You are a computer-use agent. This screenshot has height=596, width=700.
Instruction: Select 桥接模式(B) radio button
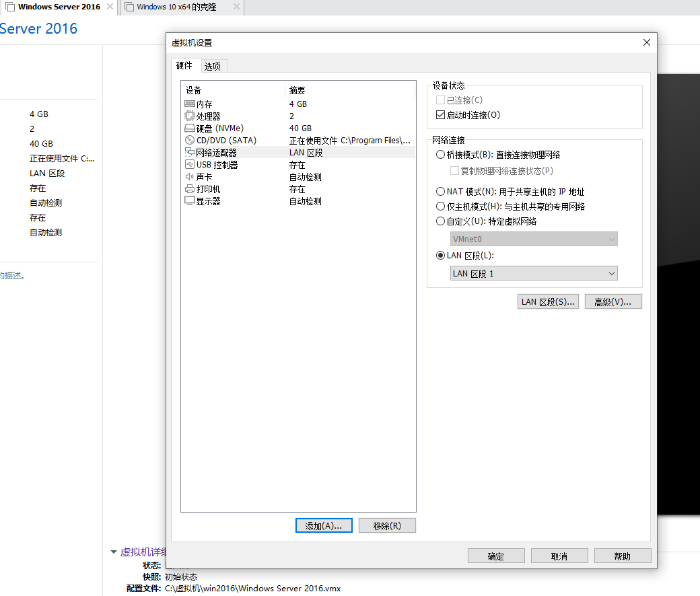pyautogui.click(x=440, y=154)
